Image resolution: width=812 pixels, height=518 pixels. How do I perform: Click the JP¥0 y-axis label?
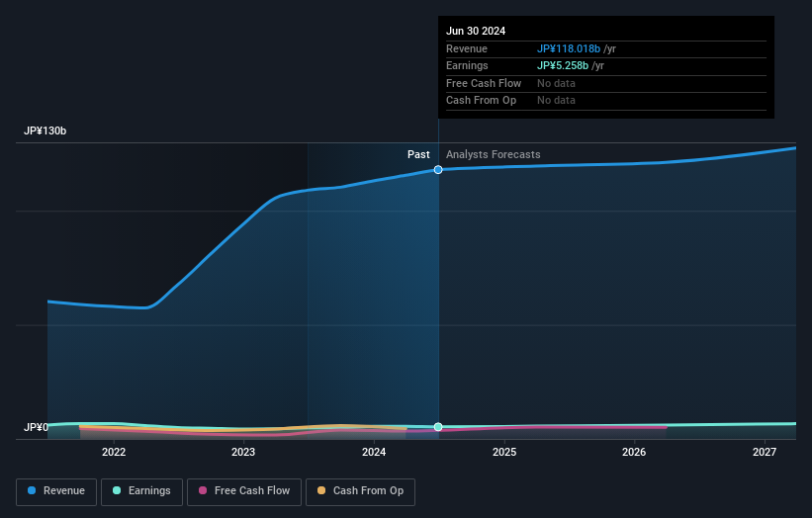[x=36, y=427]
